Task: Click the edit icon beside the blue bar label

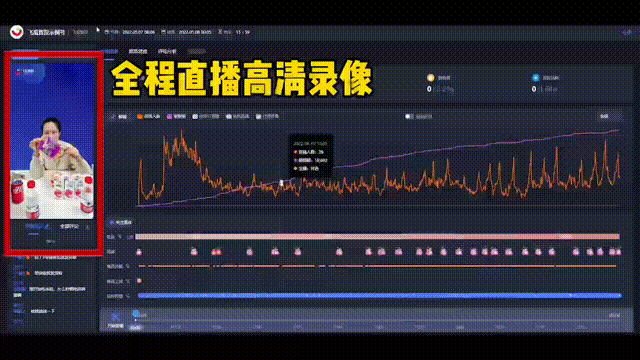Action: tap(128, 296)
